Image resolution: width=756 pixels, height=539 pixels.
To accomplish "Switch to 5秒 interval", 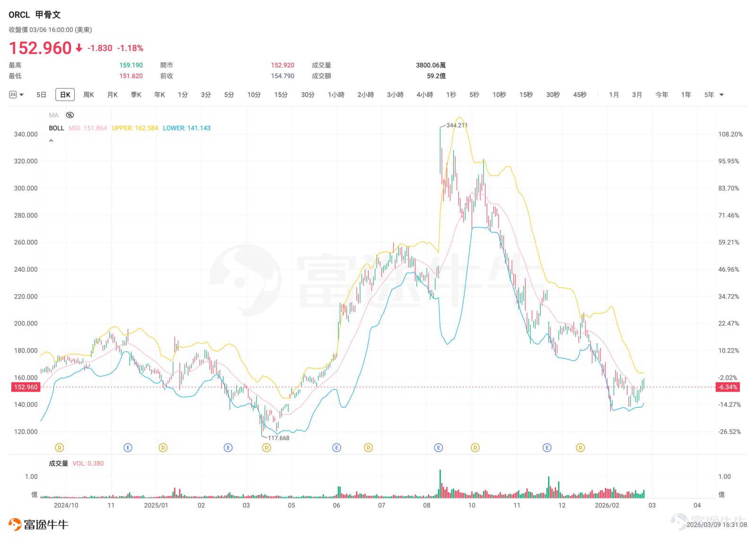I will pos(474,95).
